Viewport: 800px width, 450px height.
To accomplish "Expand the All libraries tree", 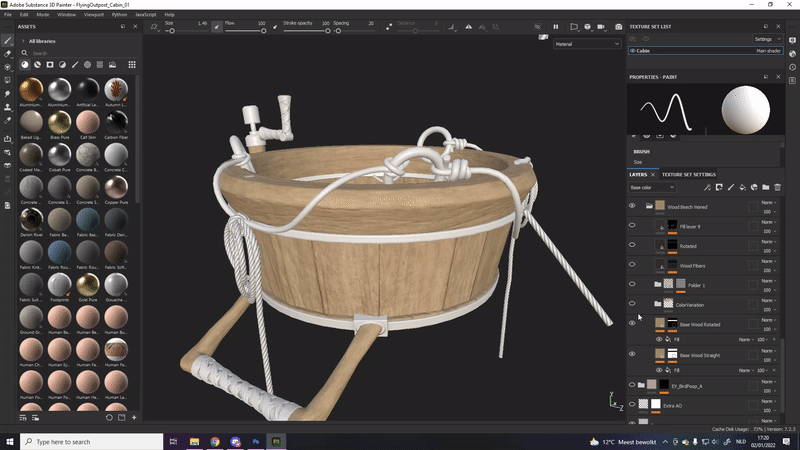I will tap(23, 41).
